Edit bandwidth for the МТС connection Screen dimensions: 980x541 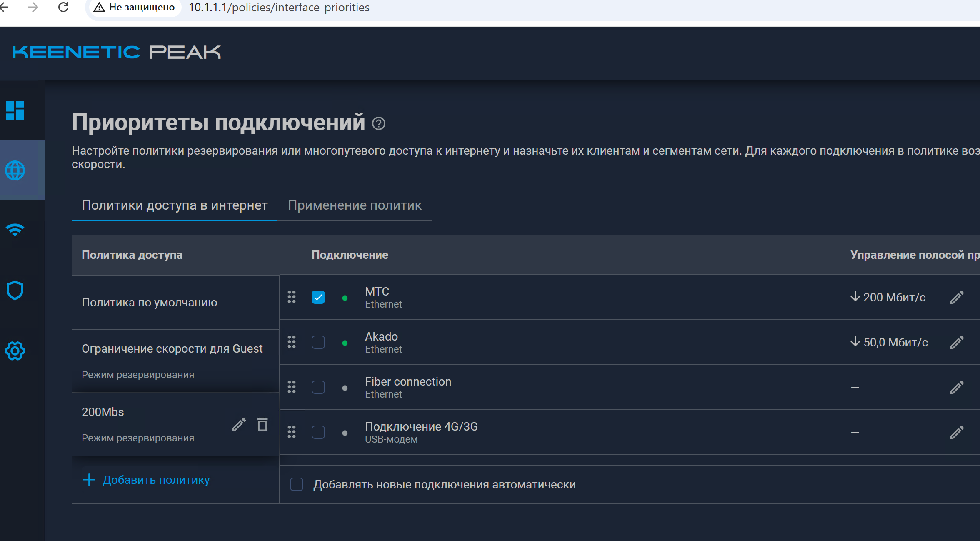pos(957,297)
